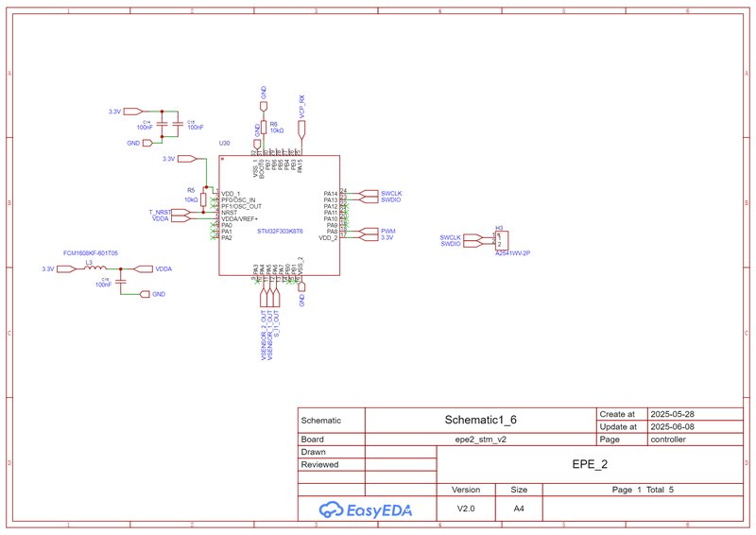
Task: Select the PA12 pin label
Action: pyautogui.click(x=331, y=206)
